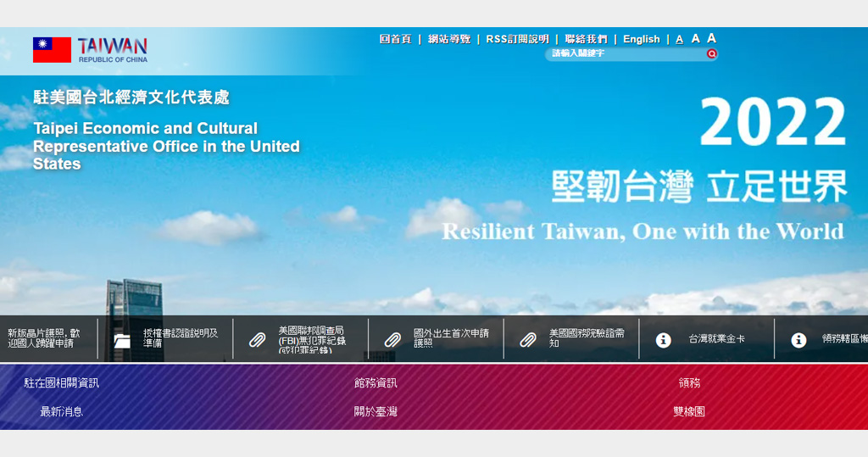Select the medium font size A
Image resolution: width=868 pixels, height=457 pixels.
pyautogui.click(x=695, y=39)
